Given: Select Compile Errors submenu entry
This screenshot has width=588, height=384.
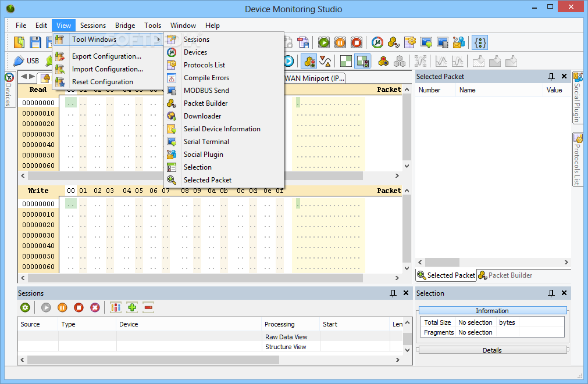Looking at the screenshot, I should pyautogui.click(x=224, y=77).
